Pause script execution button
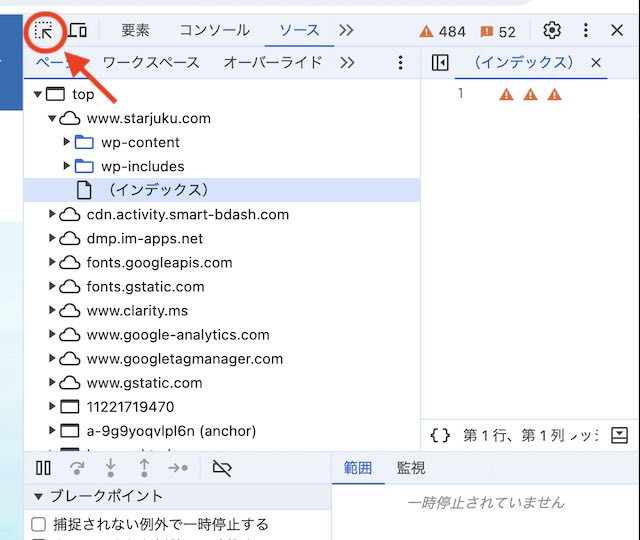Screen dimensions: 640x540 pos(43,468)
